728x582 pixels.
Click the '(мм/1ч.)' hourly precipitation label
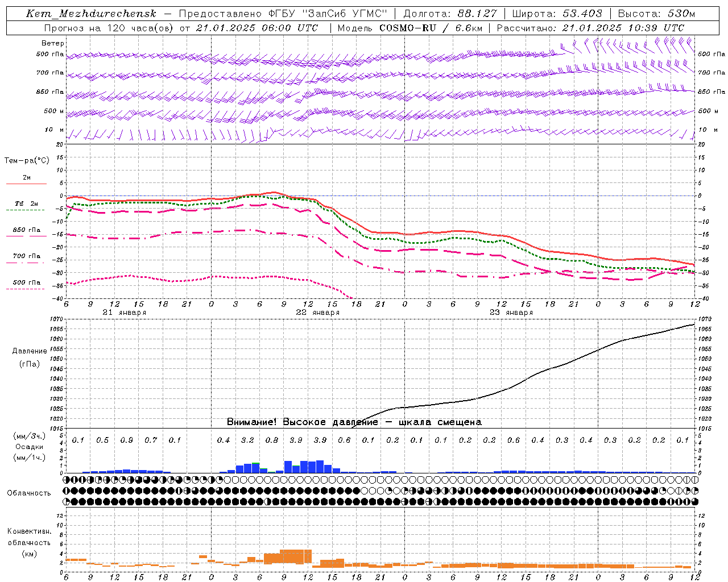point(29,458)
